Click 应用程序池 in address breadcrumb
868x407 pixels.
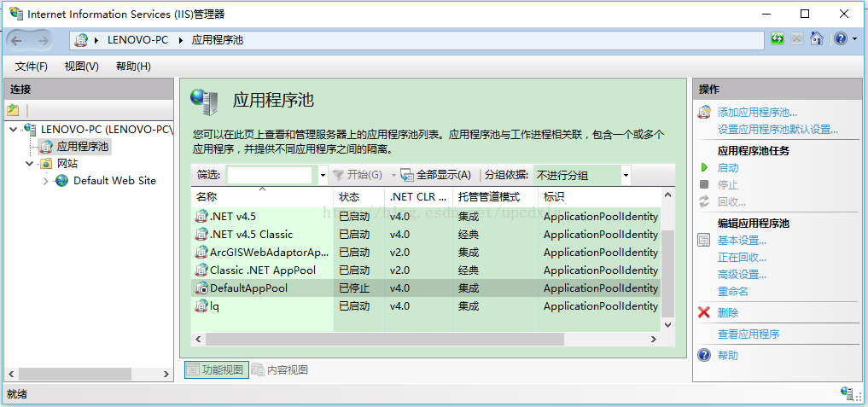click(218, 40)
